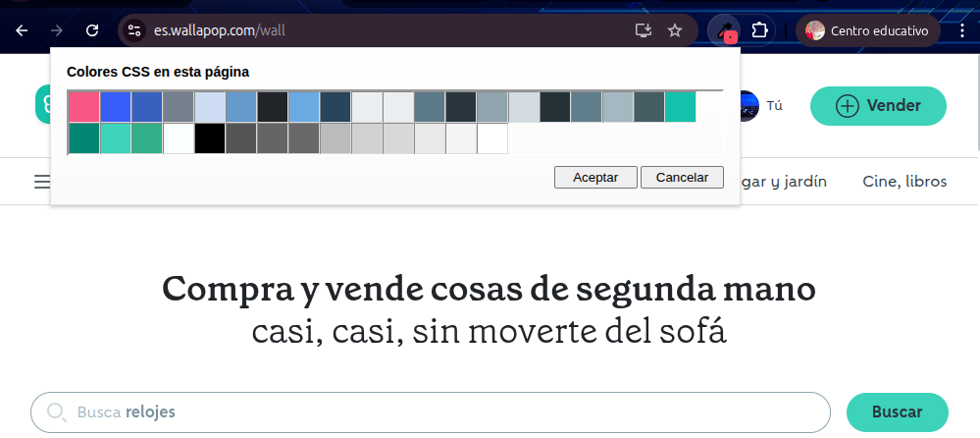Open the partly hidden 'gar y jardín' category

pyautogui.click(x=784, y=182)
